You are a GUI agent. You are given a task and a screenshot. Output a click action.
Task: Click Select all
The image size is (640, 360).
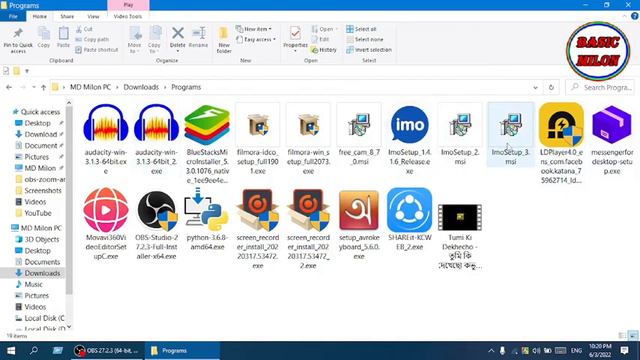pos(361,29)
